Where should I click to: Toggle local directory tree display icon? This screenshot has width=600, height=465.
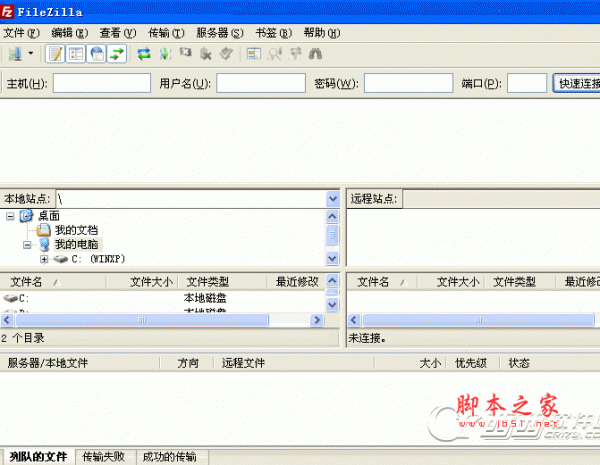pos(76,54)
